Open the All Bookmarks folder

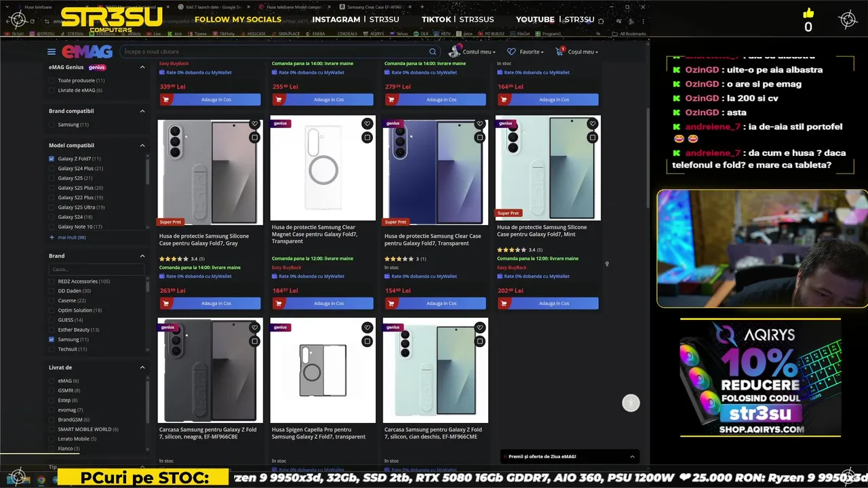(629, 33)
